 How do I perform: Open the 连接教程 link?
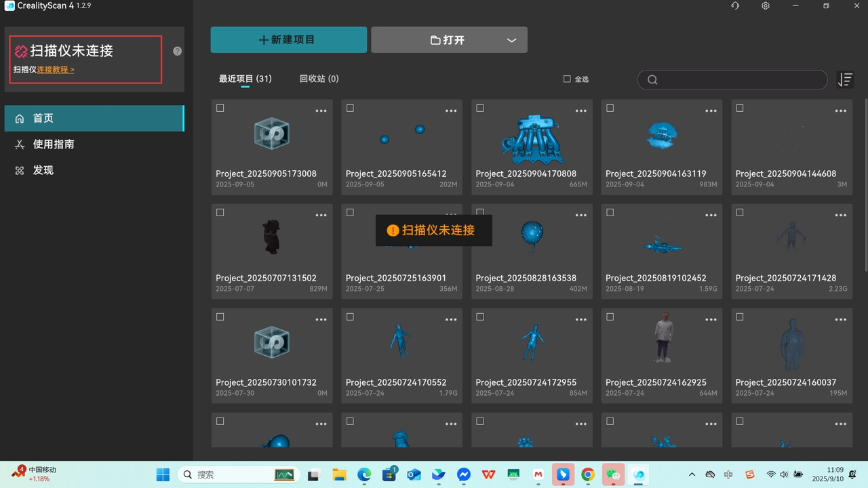[x=55, y=70]
